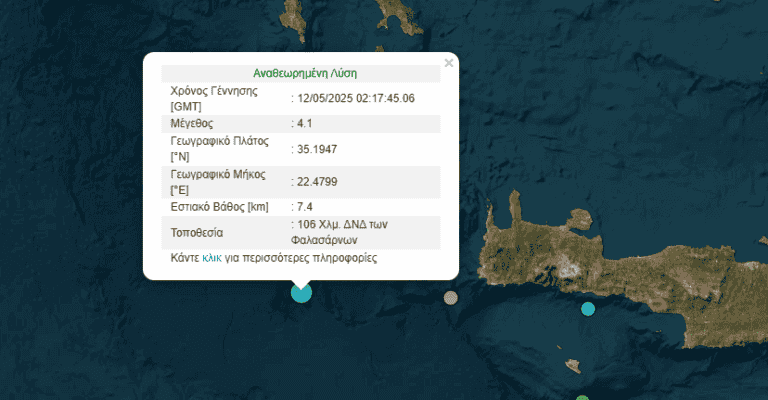Click the Μέγεθος row label
768x400 pixels.
(194, 124)
